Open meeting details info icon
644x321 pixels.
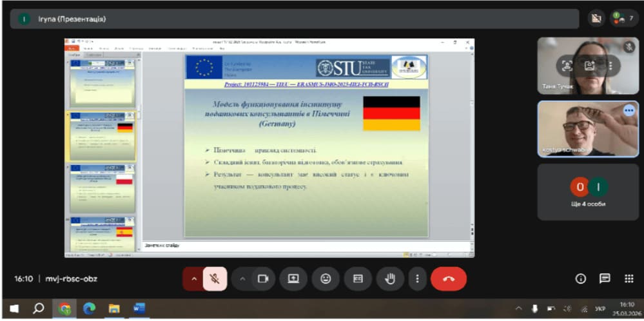(x=580, y=278)
